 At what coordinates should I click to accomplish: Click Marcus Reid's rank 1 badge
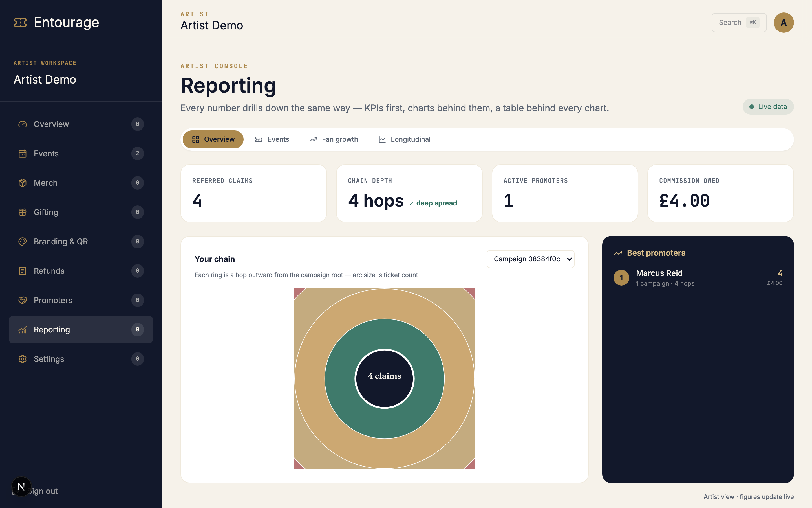click(621, 277)
